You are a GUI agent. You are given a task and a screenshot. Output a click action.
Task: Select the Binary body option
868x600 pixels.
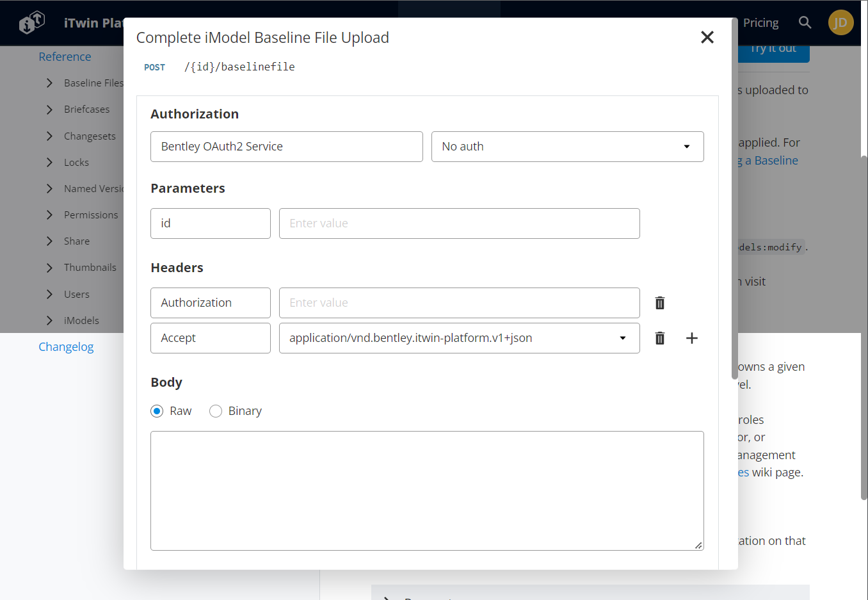[216, 410]
